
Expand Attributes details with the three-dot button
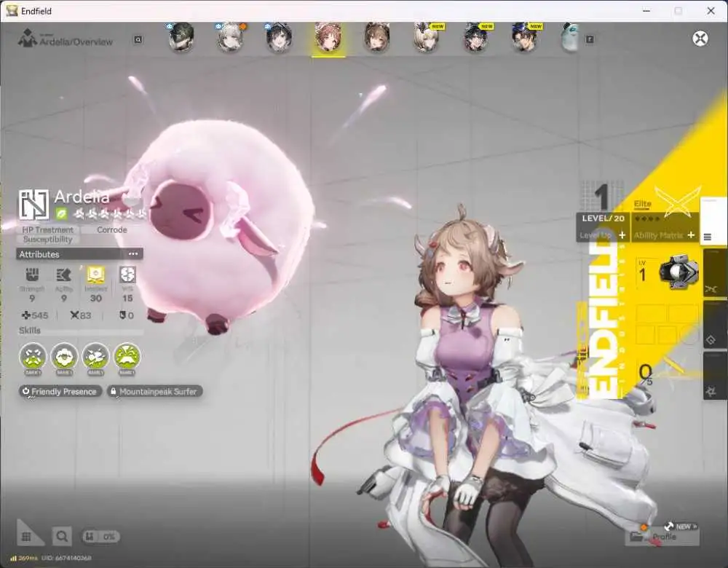point(133,254)
